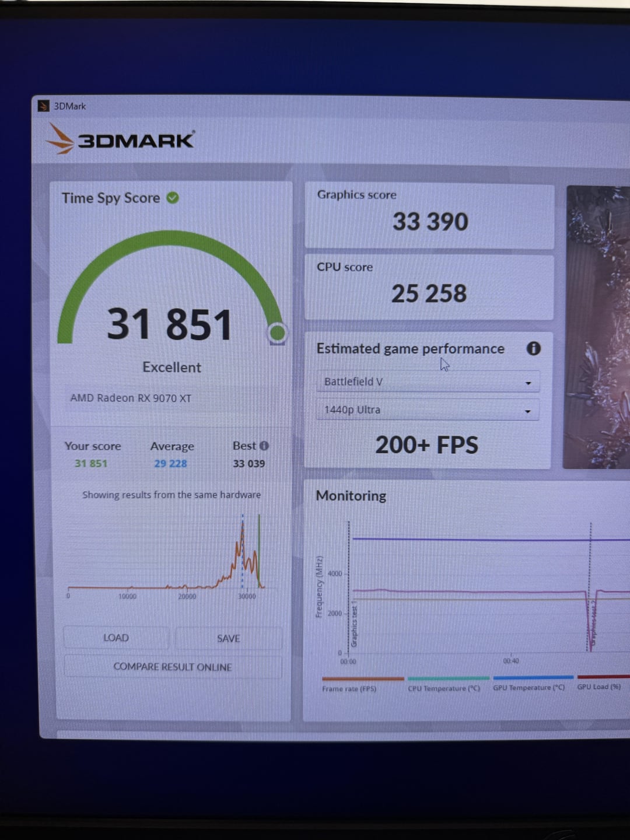Viewport: 630px width, 840px height.
Task: Click the Best score 33 039
Action: (249, 464)
